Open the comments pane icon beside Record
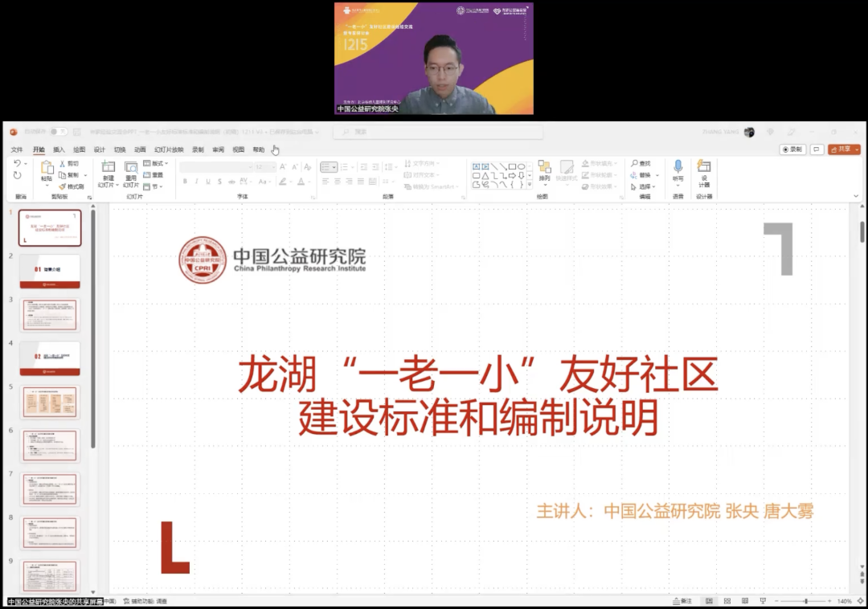868x609 pixels. [817, 149]
